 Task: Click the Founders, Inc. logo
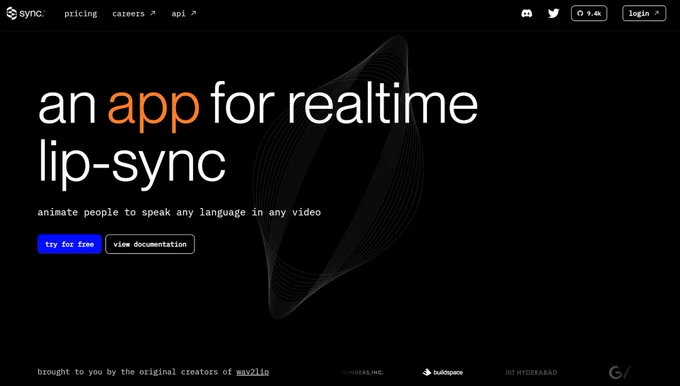[362, 372]
